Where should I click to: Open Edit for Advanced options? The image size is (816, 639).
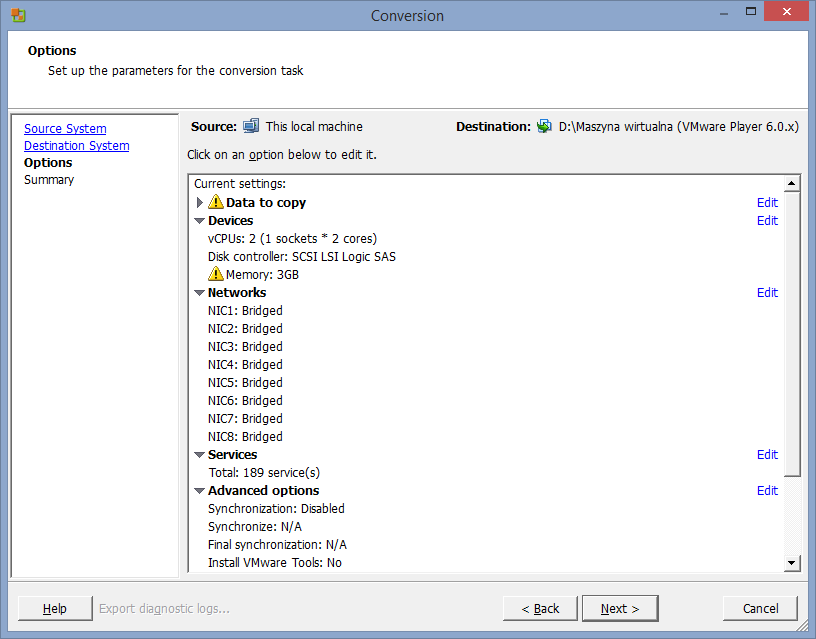[767, 491]
